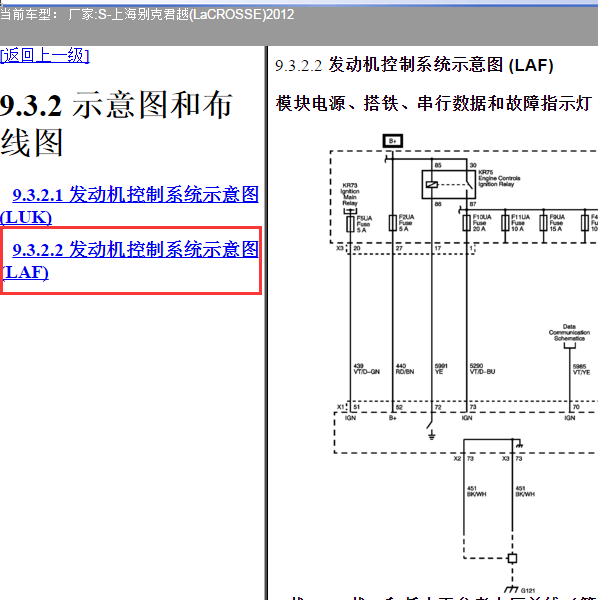Click the F2UA Fuse 5A label
Image resolution: width=598 pixels, height=600 pixels.
tap(406, 223)
